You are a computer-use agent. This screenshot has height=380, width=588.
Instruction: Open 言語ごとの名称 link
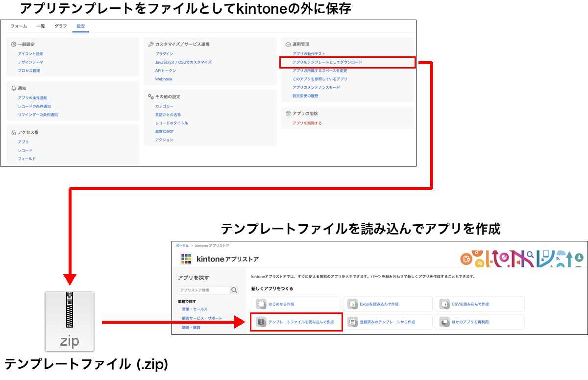pyautogui.click(x=168, y=115)
